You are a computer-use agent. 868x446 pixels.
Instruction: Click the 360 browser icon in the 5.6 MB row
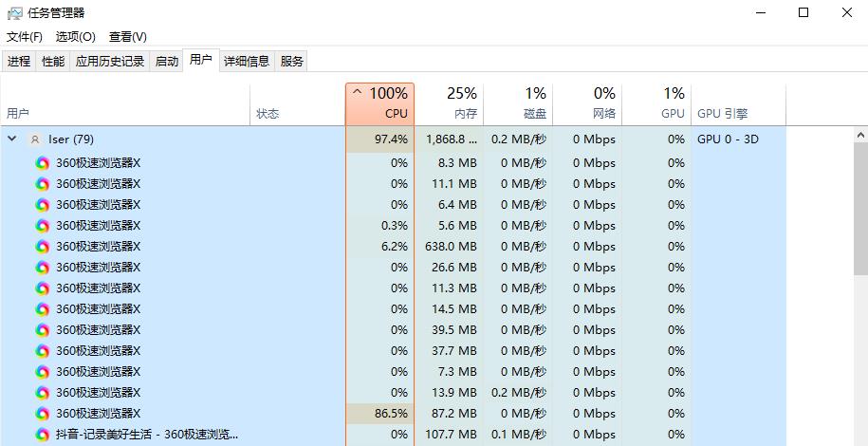[42, 226]
